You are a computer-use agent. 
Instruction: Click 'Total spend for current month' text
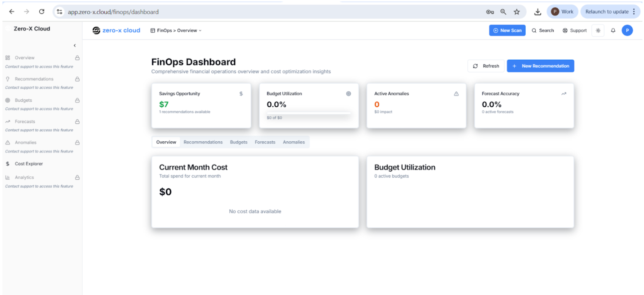point(190,176)
